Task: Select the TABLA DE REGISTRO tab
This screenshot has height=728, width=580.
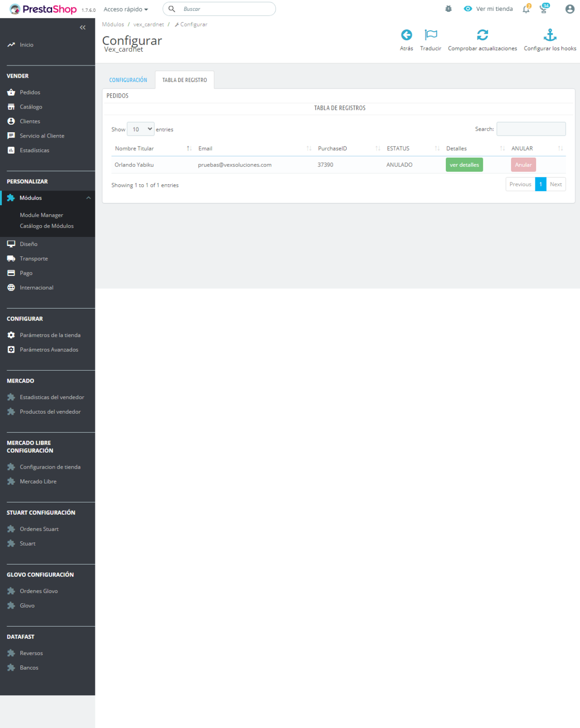Action: pos(184,80)
